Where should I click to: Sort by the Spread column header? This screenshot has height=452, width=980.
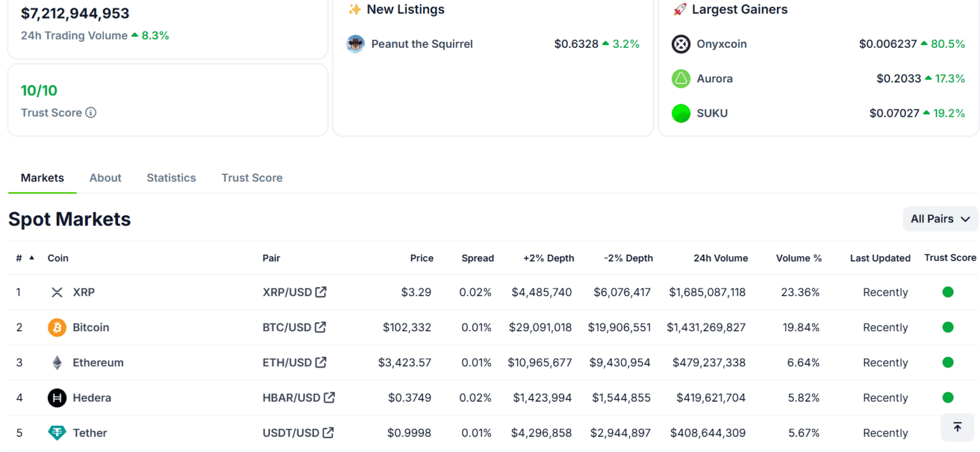tap(478, 258)
